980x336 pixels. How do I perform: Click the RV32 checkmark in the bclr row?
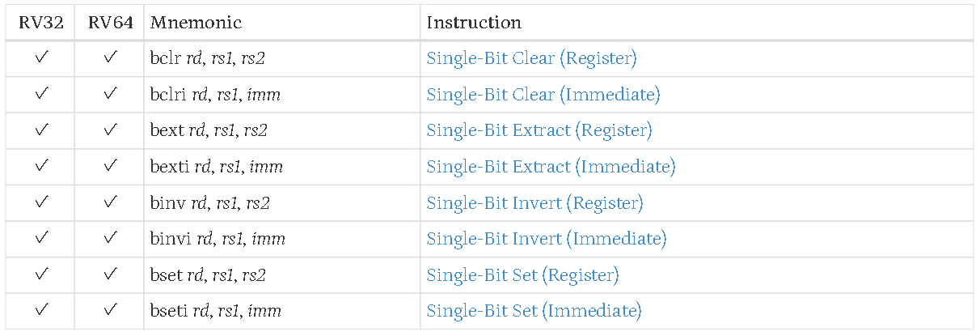point(41,58)
